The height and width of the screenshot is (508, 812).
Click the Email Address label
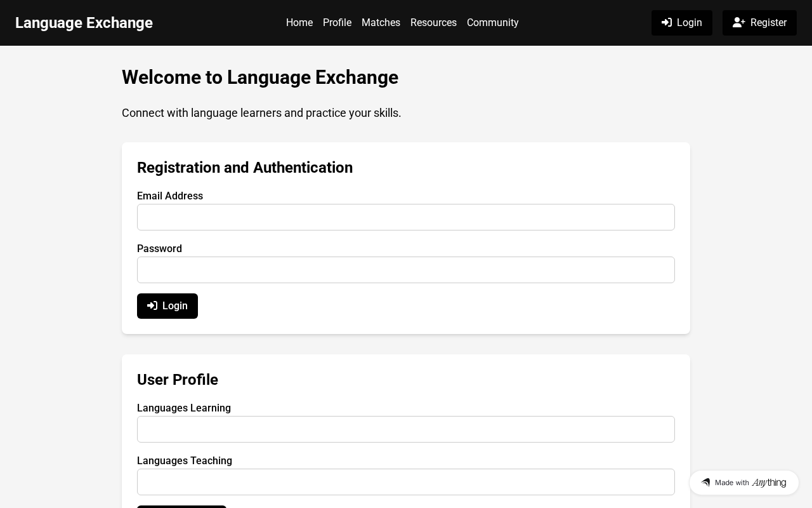(170, 196)
